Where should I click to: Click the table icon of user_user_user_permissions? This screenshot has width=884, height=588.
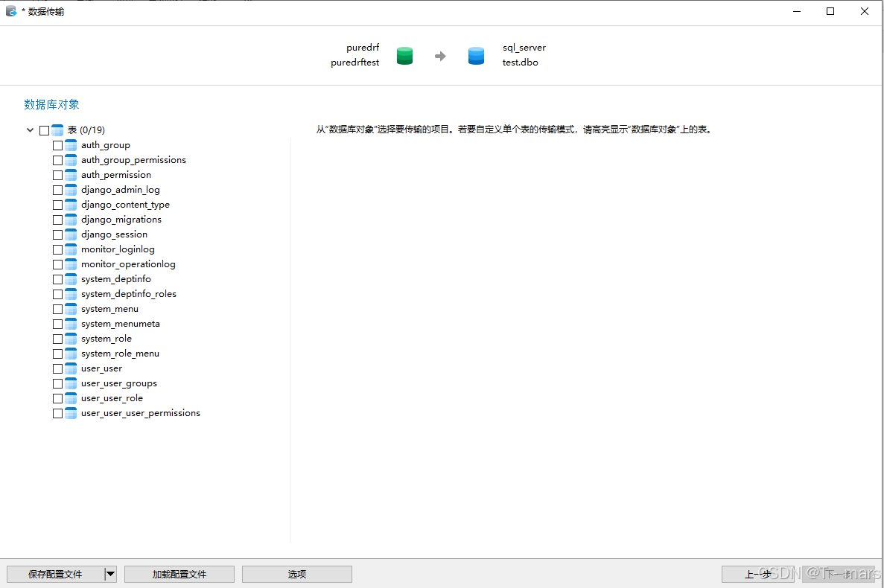click(x=71, y=414)
